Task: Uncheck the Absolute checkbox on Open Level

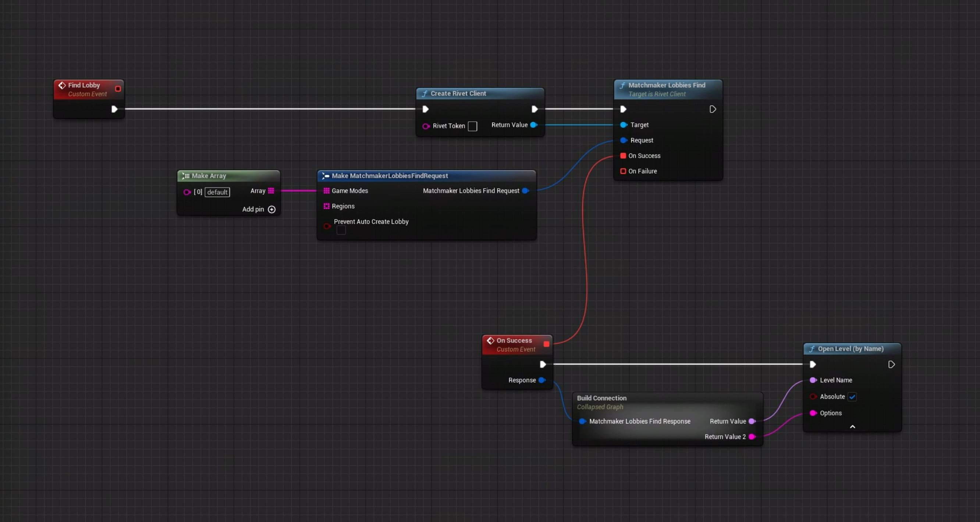Action: pos(852,397)
